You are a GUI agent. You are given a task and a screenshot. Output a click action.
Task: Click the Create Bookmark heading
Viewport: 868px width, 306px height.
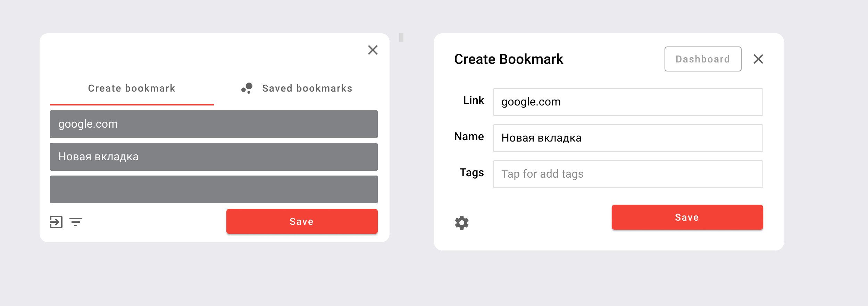coord(509,59)
